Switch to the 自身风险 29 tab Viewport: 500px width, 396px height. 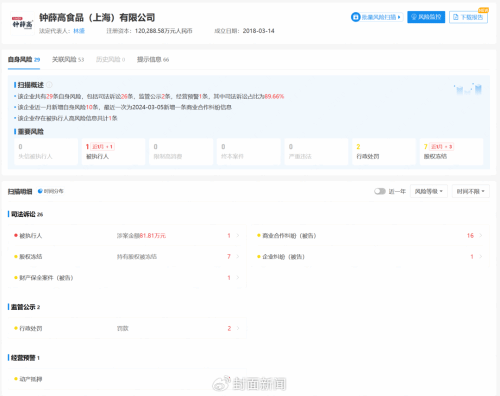tap(24, 60)
